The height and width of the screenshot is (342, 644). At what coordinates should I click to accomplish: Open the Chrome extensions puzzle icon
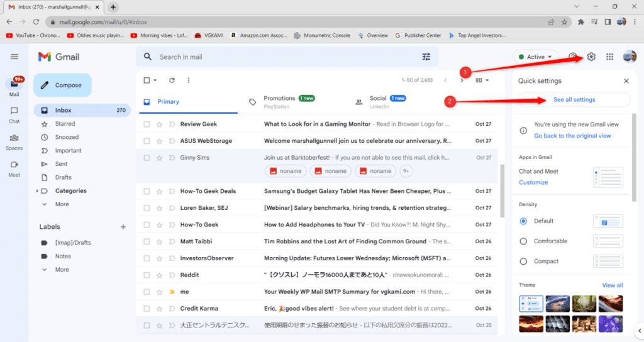point(580,22)
